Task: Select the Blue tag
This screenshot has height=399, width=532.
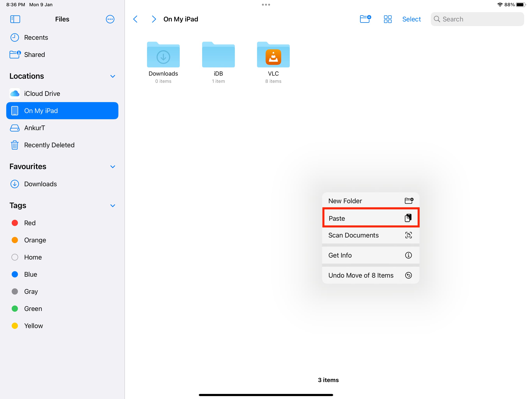Action: [x=62, y=274]
